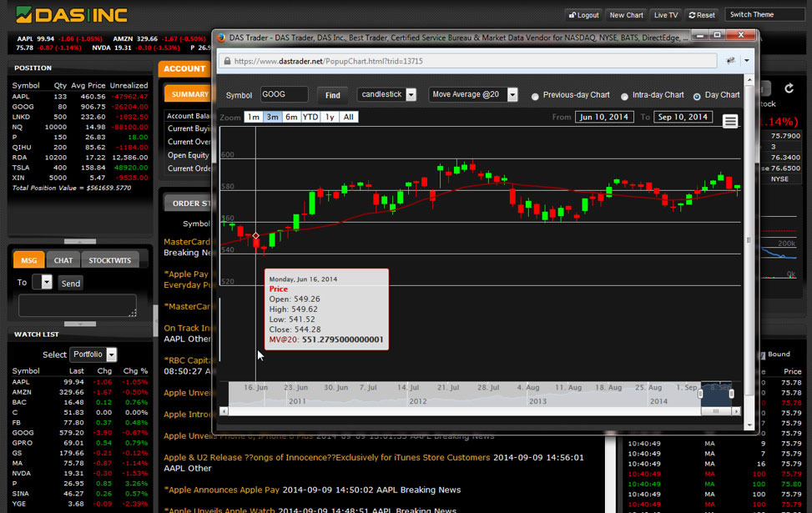Click GPRO row in Watch List
This screenshot has height=513, width=812.
click(80, 443)
